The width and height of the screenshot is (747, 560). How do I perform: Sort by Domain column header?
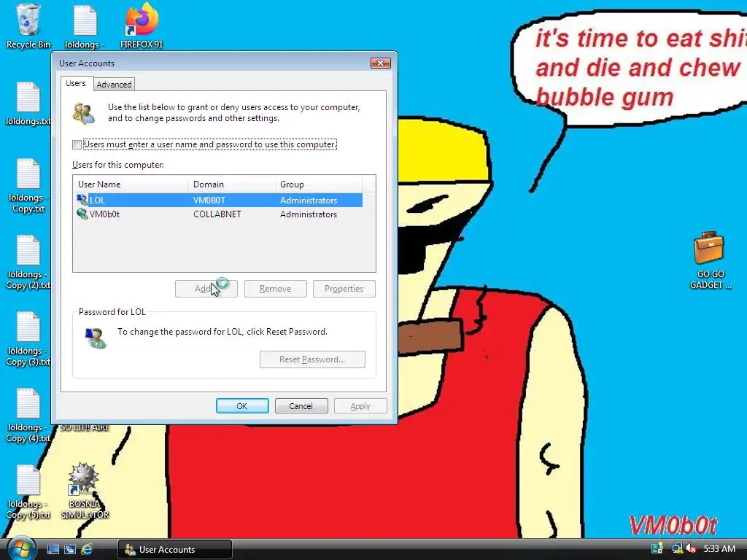pos(231,184)
